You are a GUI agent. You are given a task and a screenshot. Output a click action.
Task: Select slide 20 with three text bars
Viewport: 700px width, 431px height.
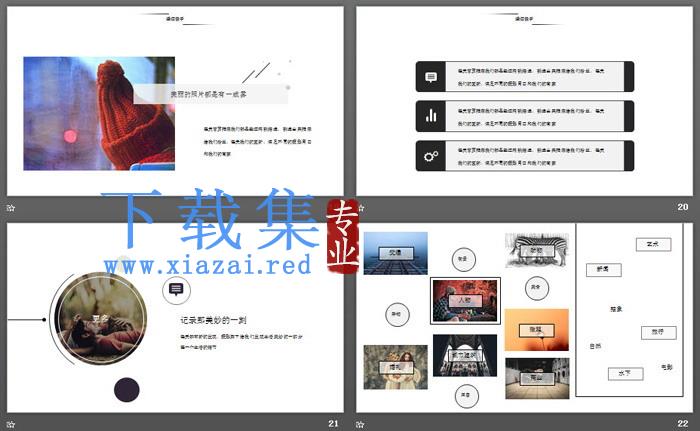click(525, 101)
